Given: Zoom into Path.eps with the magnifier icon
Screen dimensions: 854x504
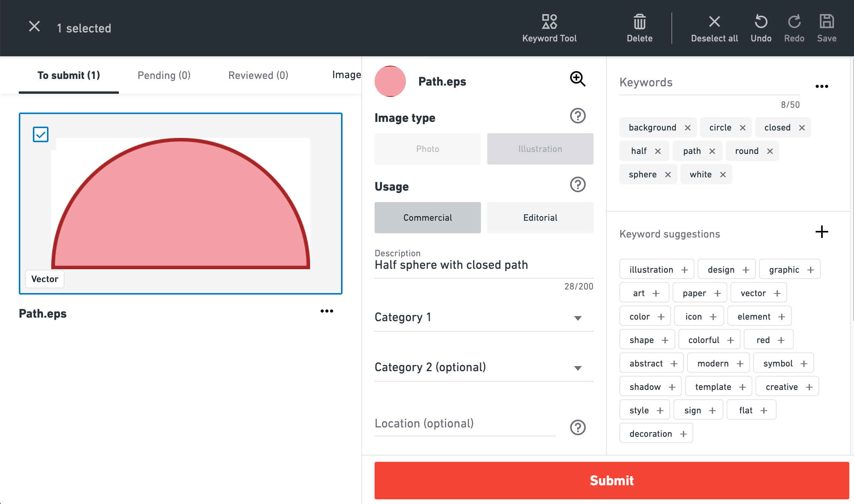Looking at the screenshot, I should click(x=578, y=79).
